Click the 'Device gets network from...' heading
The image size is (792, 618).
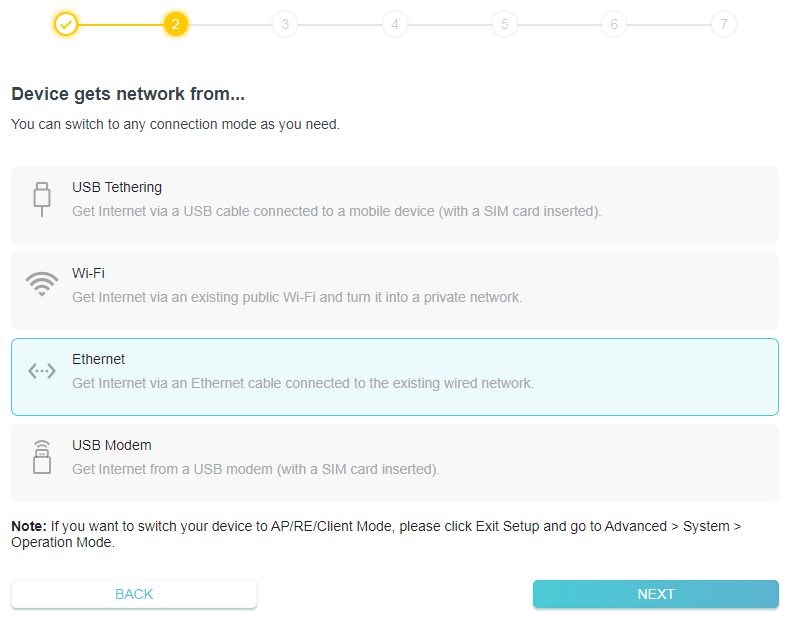pos(128,94)
